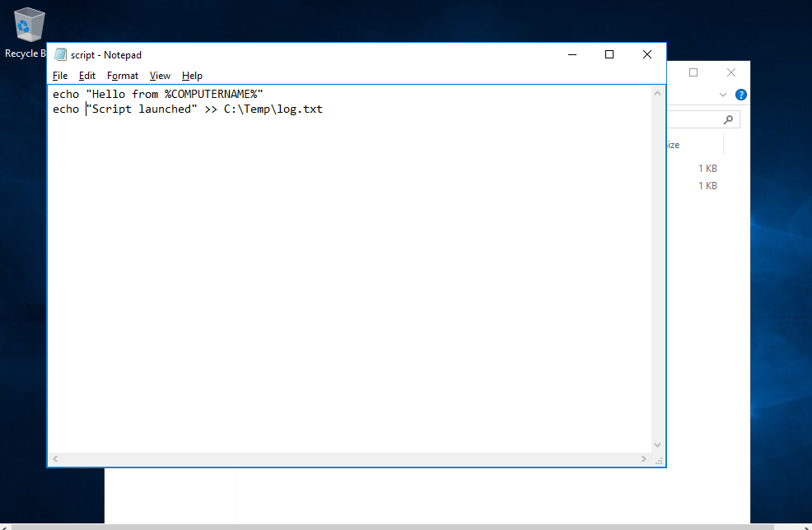Click the Size column header in Explorer
The width and height of the screenshot is (812, 530).
point(695,145)
